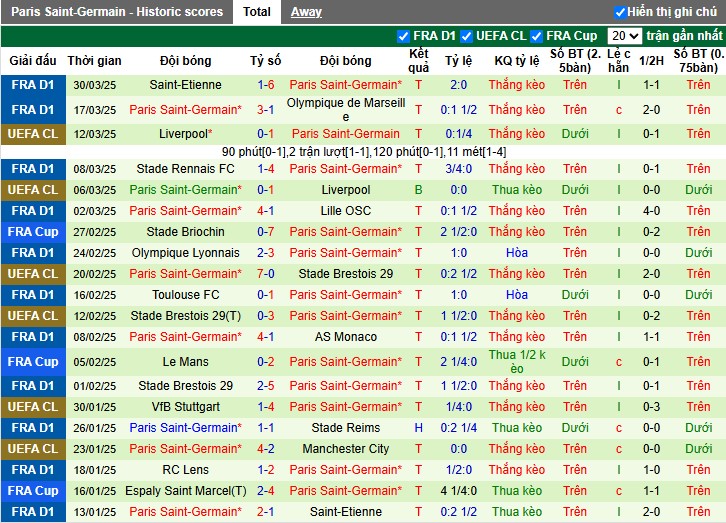Click the Hòa result on 16/02/25

[517, 295]
